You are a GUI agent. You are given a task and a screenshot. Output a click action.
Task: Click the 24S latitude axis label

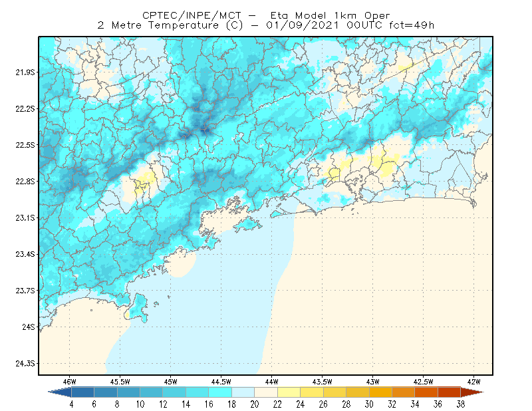29,327
